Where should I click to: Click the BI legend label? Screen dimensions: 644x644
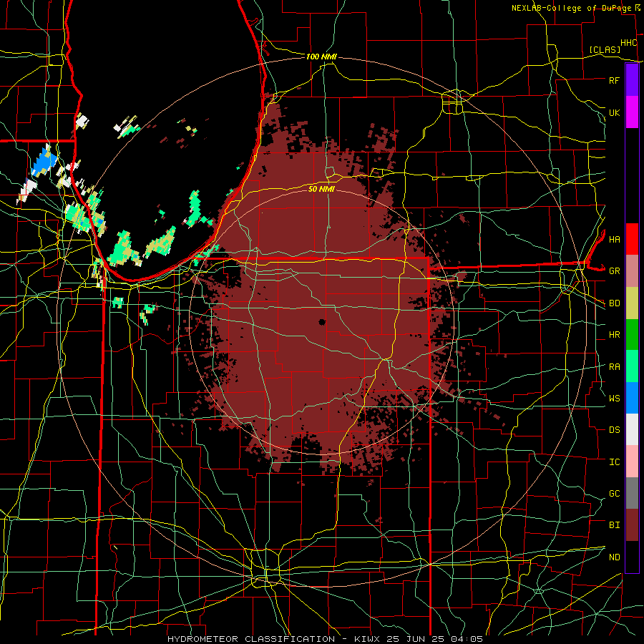tap(614, 525)
